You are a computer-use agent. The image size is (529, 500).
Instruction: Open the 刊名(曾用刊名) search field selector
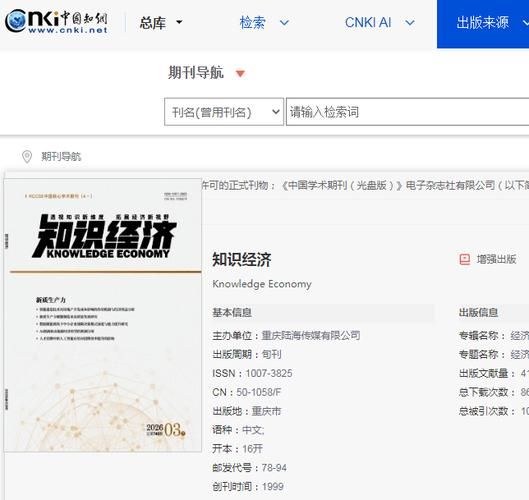224,112
